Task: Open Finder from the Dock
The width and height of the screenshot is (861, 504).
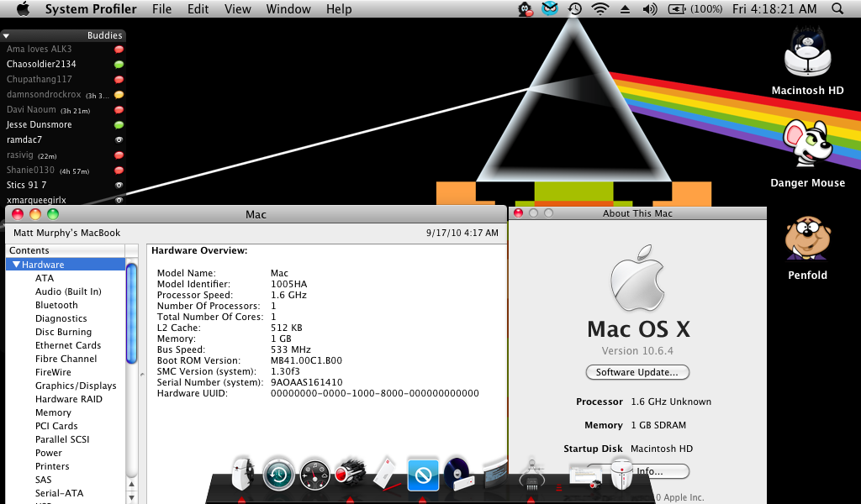Action: pos(242,473)
